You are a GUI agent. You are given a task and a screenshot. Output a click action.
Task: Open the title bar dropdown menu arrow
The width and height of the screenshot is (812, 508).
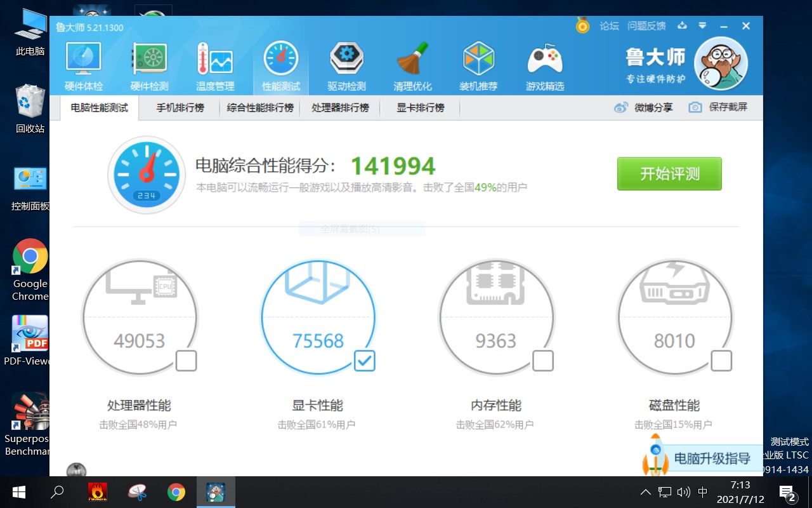click(x=702, y=26)
